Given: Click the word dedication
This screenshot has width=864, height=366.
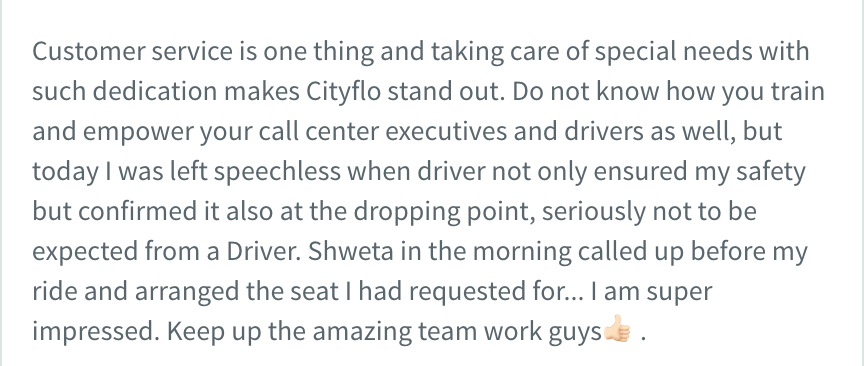Looking at the screenshot, I should tap(155, 91).
